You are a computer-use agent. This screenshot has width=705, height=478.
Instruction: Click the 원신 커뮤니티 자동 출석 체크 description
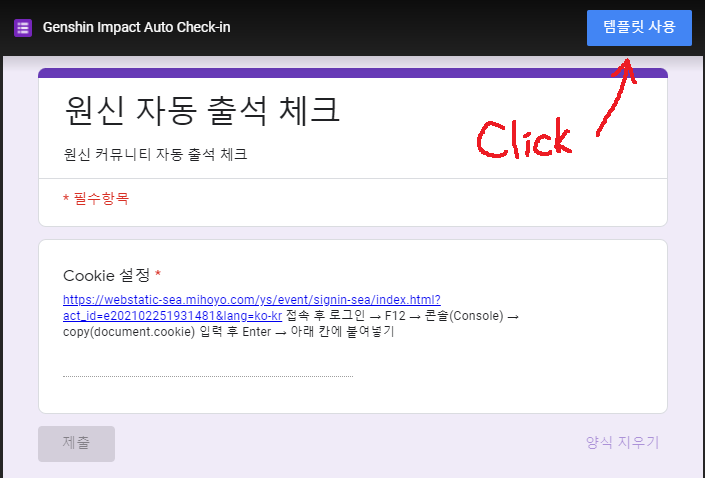click(x=155, y=155)
